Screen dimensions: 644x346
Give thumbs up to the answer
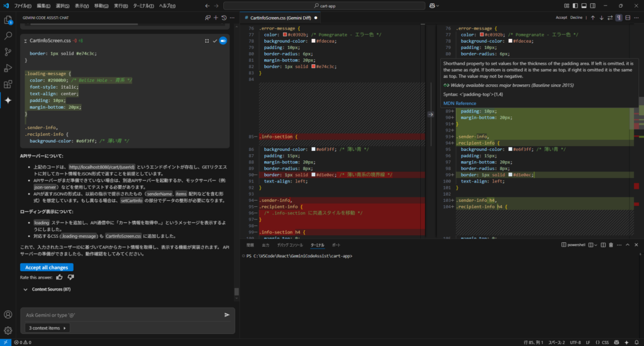(59, 277)
